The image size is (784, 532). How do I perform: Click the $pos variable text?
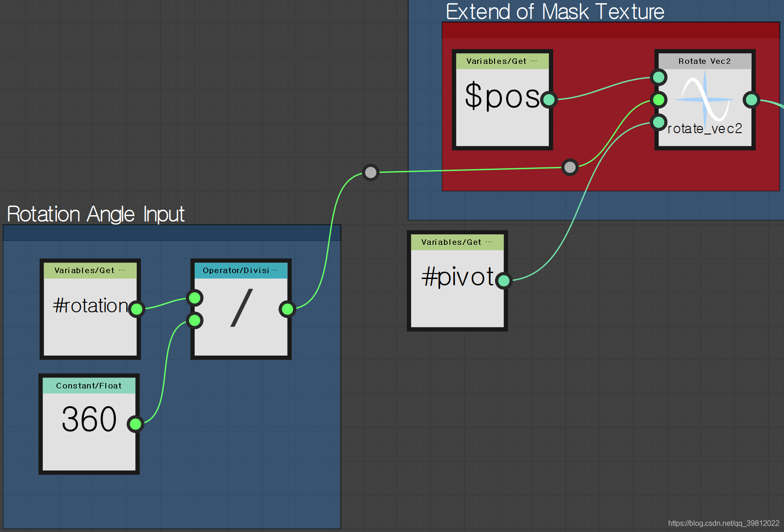click(x=502, y=96)
